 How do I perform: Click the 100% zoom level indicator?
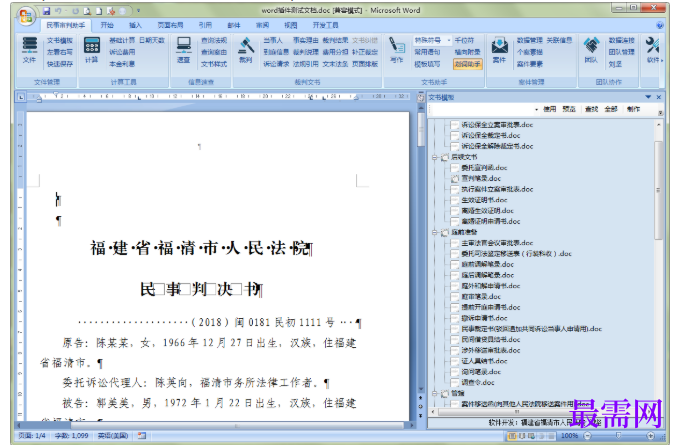(569, 435)
